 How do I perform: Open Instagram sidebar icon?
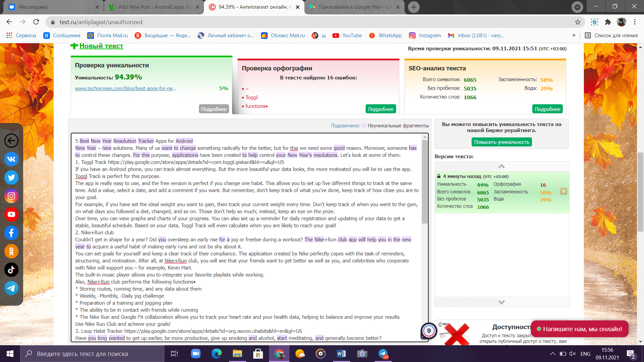point(11,196)
